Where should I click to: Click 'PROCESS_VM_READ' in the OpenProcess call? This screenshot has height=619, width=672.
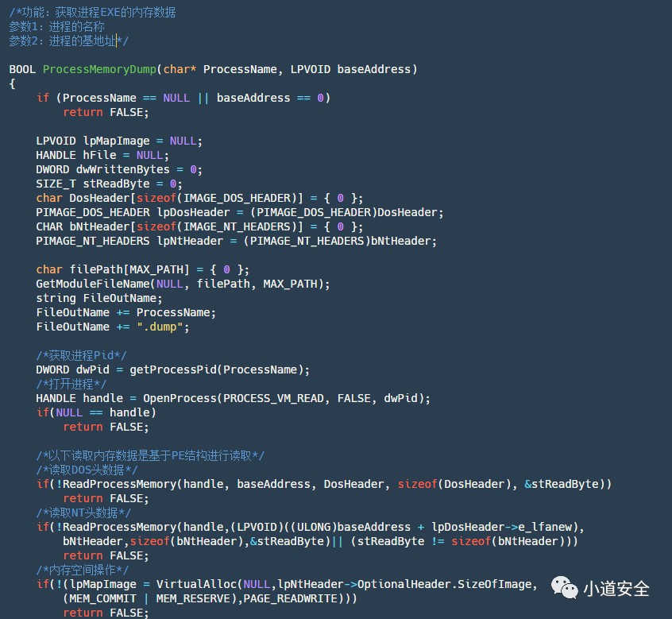pyautogui.click(x=273, y=398)
